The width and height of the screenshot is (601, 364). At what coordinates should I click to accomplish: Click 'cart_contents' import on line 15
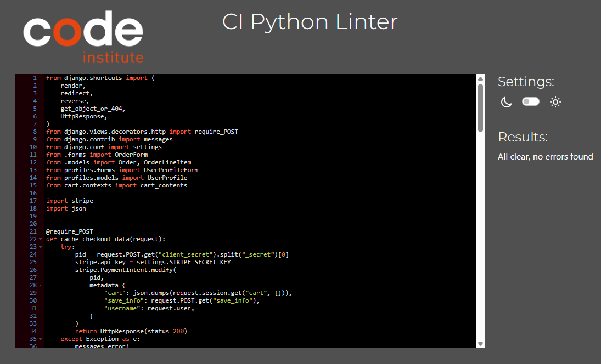[164, 185]
